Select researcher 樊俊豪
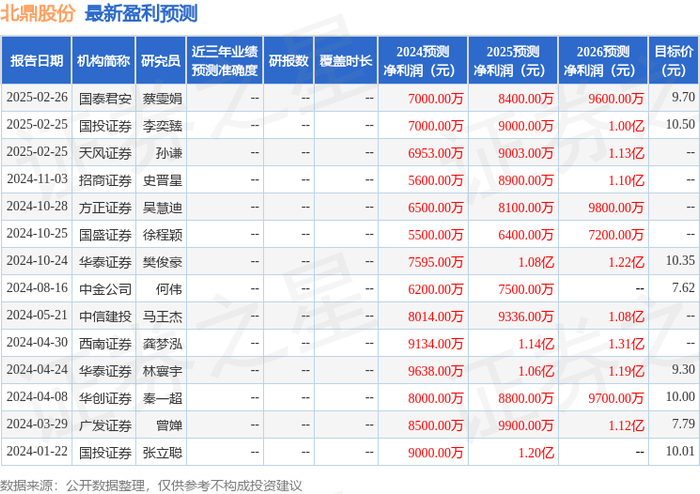The image size is (700, 494). point(162,262)
